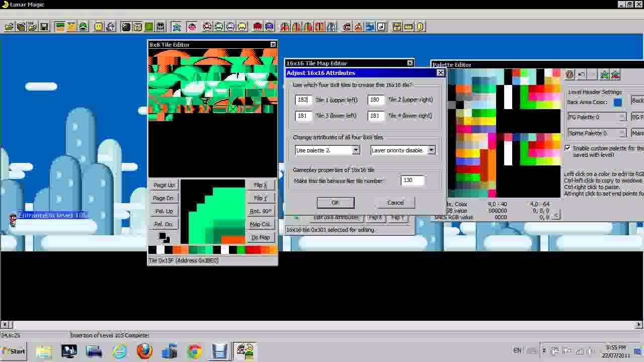Click the foreground color indicator in 8x8 Tile Editor

click(x=162, y=236)
